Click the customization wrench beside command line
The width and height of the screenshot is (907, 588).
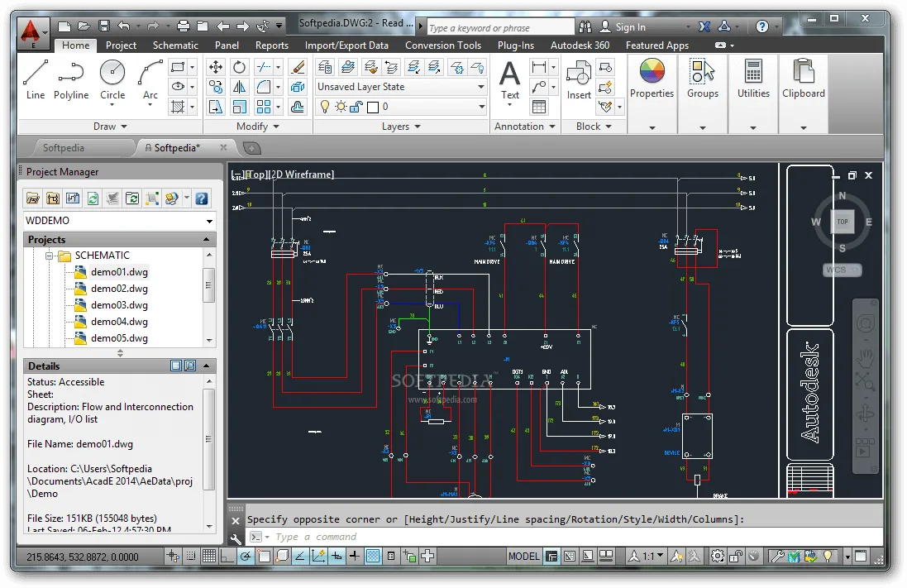tap(236, 539)
